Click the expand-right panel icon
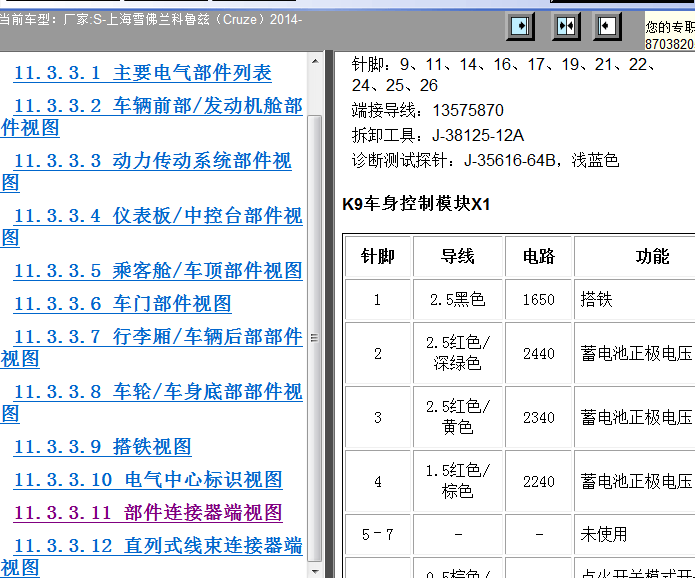Screen dimensions: 695x578 point(520,26)
